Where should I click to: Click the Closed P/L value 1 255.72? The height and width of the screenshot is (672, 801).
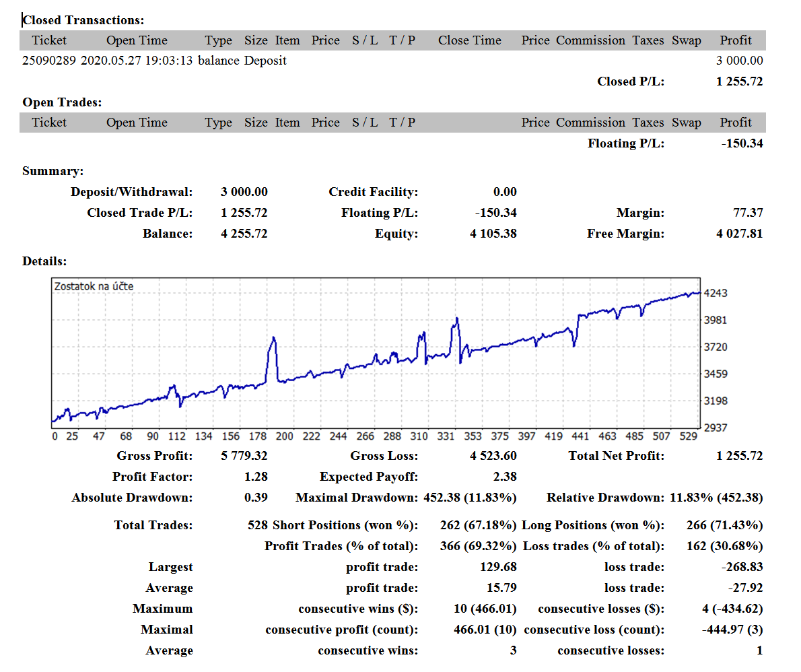coord(739,81)
